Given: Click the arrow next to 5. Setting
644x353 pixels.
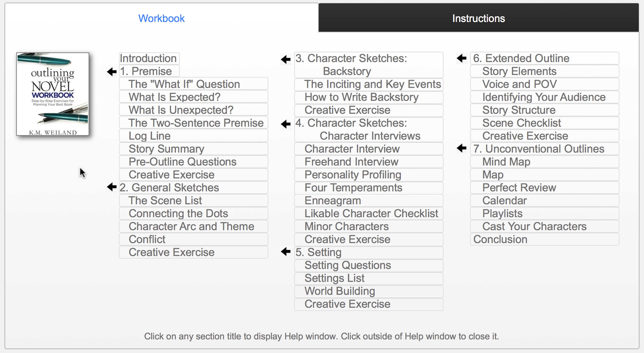Looking at the screenshot, I should [286, 252].
